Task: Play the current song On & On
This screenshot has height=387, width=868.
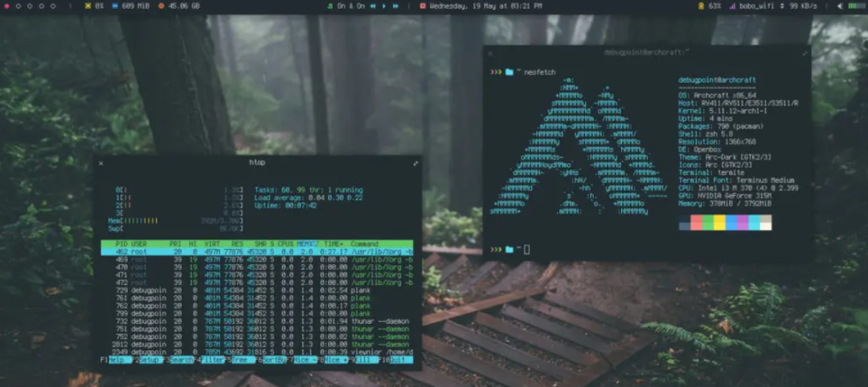Action: 385,6
